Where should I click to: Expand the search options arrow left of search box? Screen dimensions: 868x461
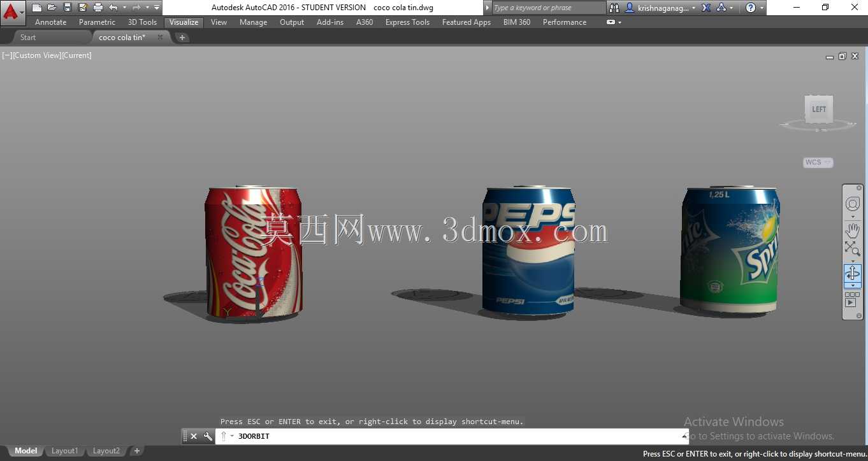pyautogui.click(x=488, y=8)
